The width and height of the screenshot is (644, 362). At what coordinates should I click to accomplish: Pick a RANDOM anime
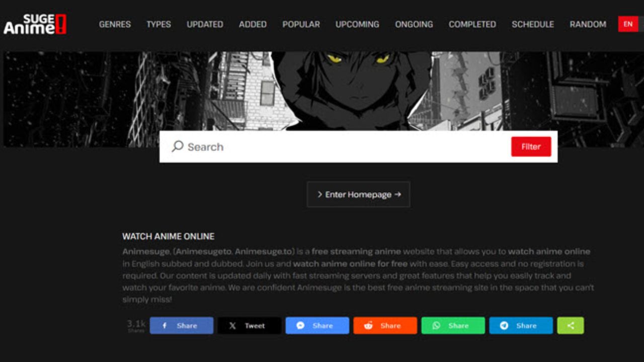(x=588, y=24)
